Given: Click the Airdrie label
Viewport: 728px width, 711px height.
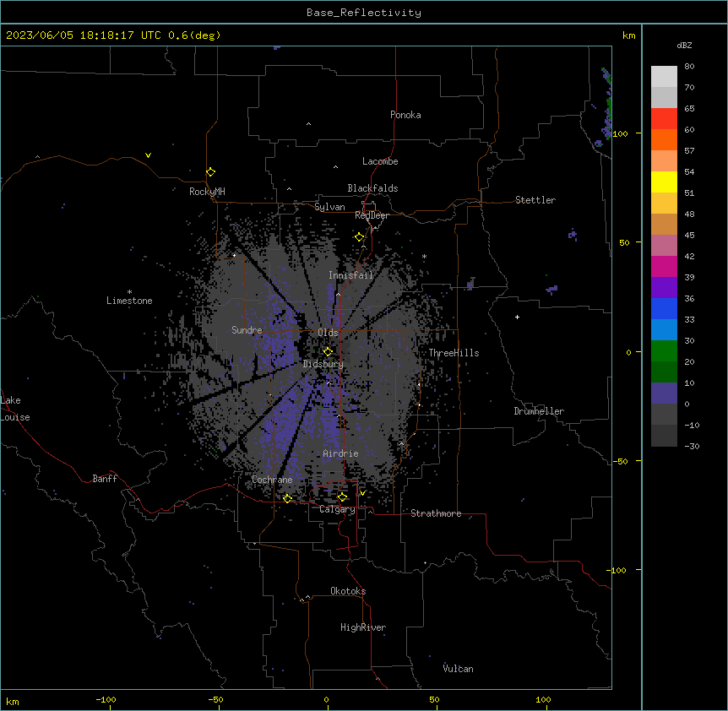Looking at the screenshot, I should coord(340,453).
